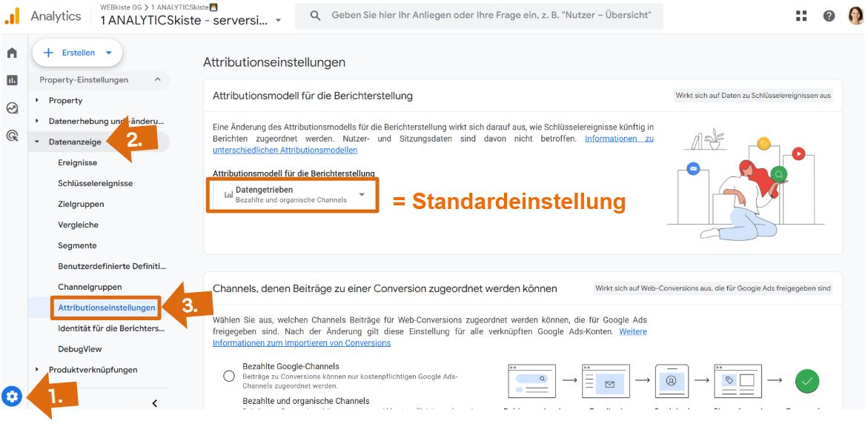868x424 pixels.
Task: Select the Bezahlte Google-Channels radio button
Action: [x=229, y=376]
